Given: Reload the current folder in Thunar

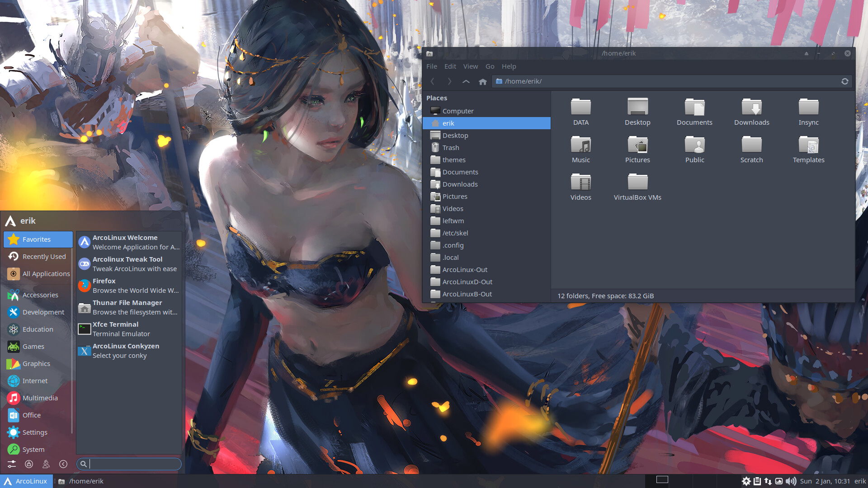Looking at the screenshot, I should point(844,81).
